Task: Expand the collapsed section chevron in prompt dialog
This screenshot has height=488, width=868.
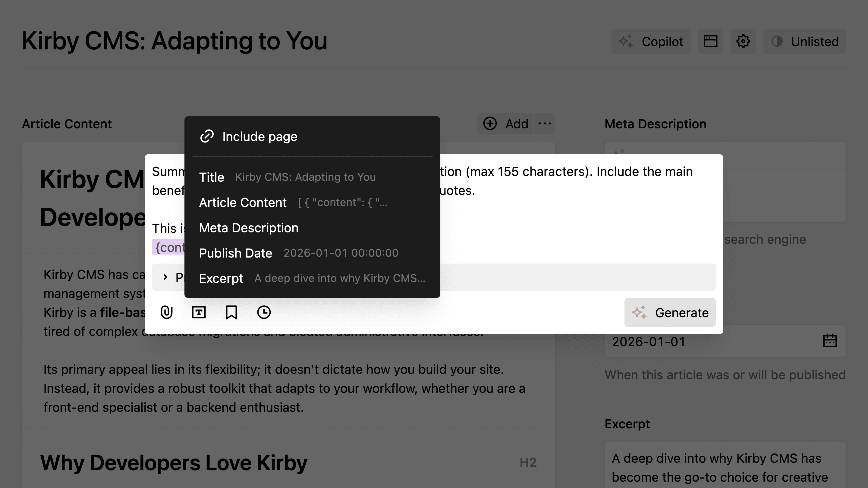Action: 165,277
